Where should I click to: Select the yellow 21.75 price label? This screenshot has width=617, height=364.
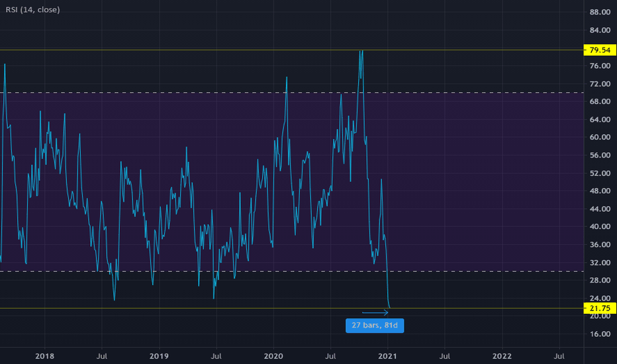[x=600, y=308]
